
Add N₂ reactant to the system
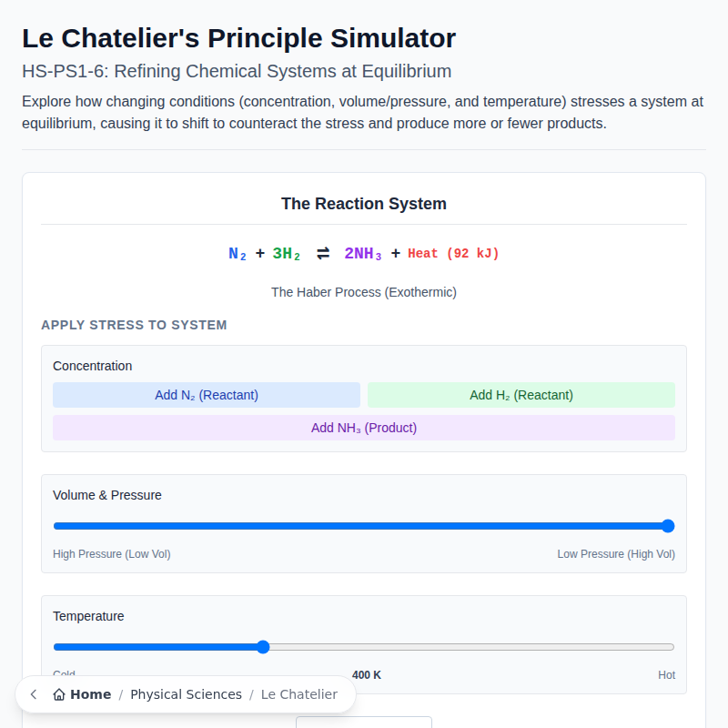pyautogui.click(x=207, y=395)
